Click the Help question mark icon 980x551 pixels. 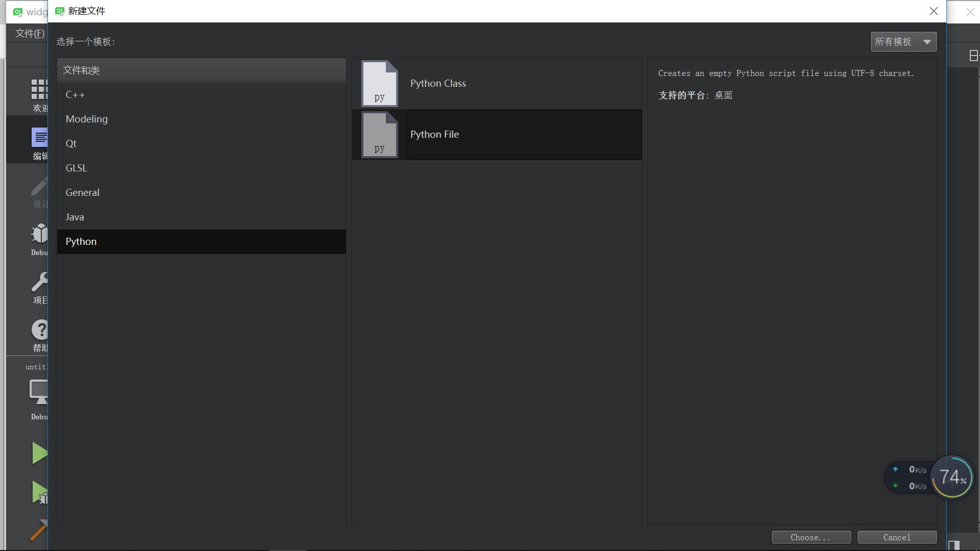pos(39,330)
